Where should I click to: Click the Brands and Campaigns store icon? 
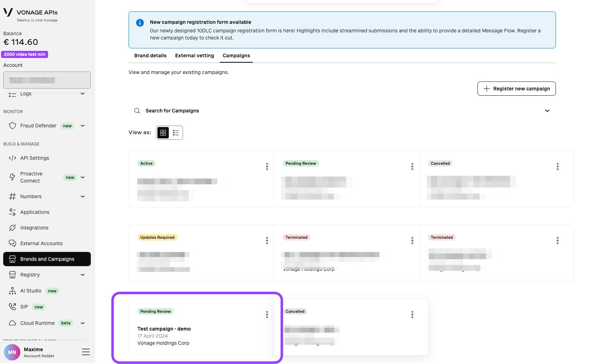click(x=12, y=259)
